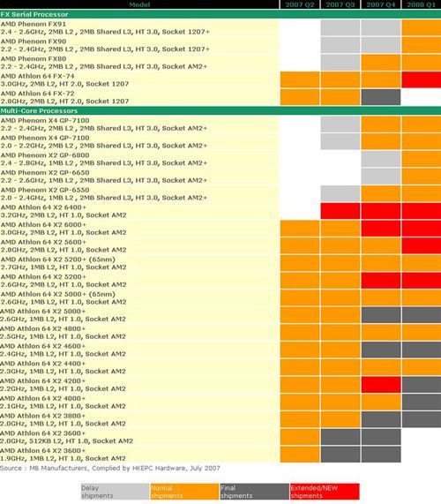Screen dimensions: 441x504
Task: Click the red 2008 Q1 cell for Athlon 64 FX-74
Action: pos(421,79)
